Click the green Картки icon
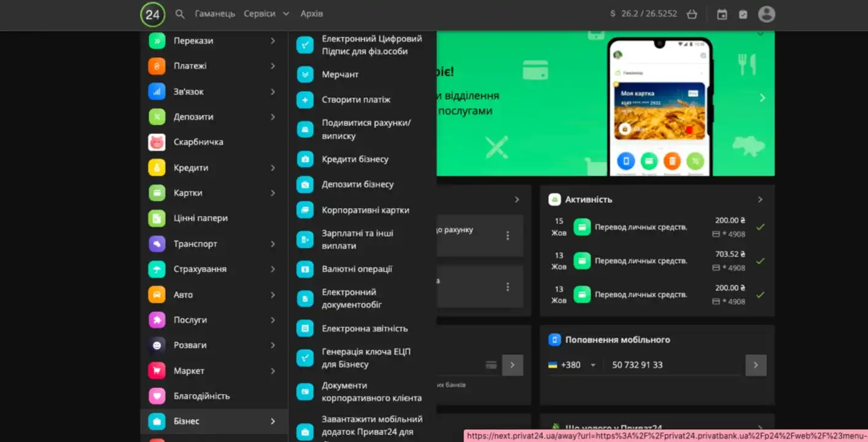 click(x=157, y=193)
